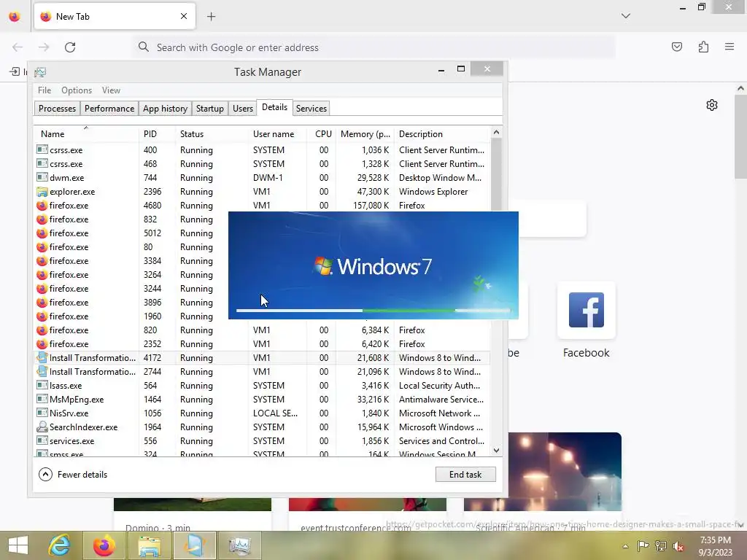Sort by the Status column header

tap(212, 134)
